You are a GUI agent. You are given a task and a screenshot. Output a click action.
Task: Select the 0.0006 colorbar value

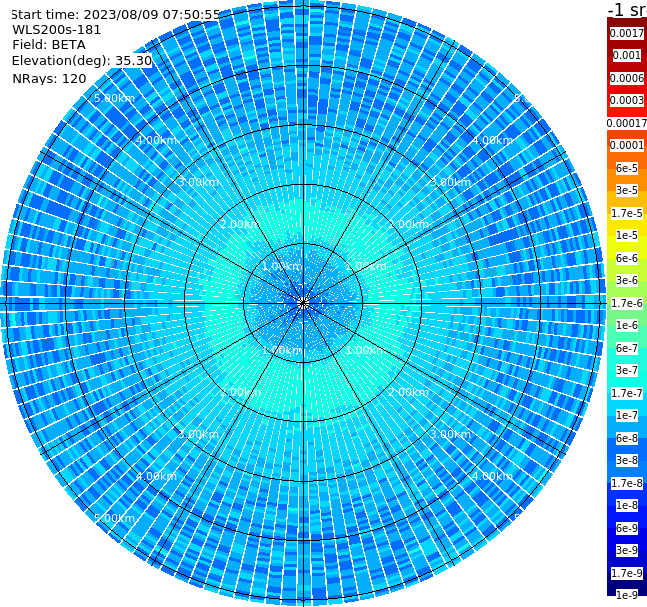coord(627,78)
